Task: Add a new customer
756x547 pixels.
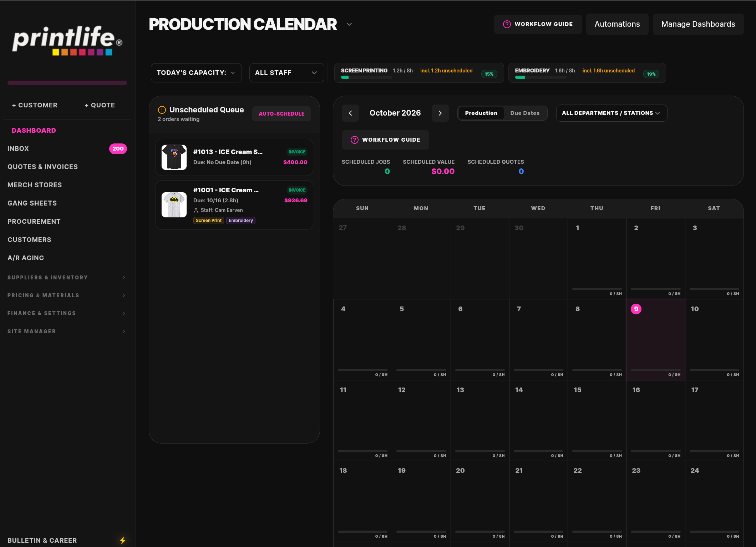Action: [x=35, y=105]
